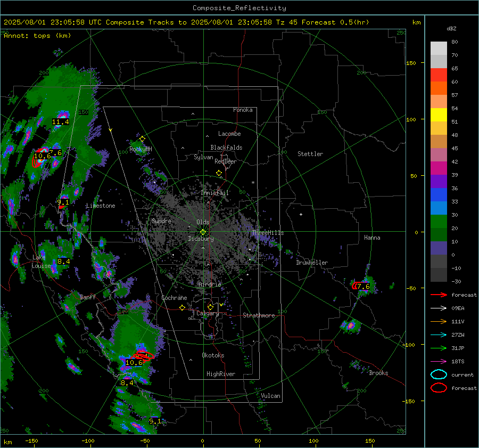Click the Brooks city label
The width and height of the screenshot is (479, 448).
point(378,373)
